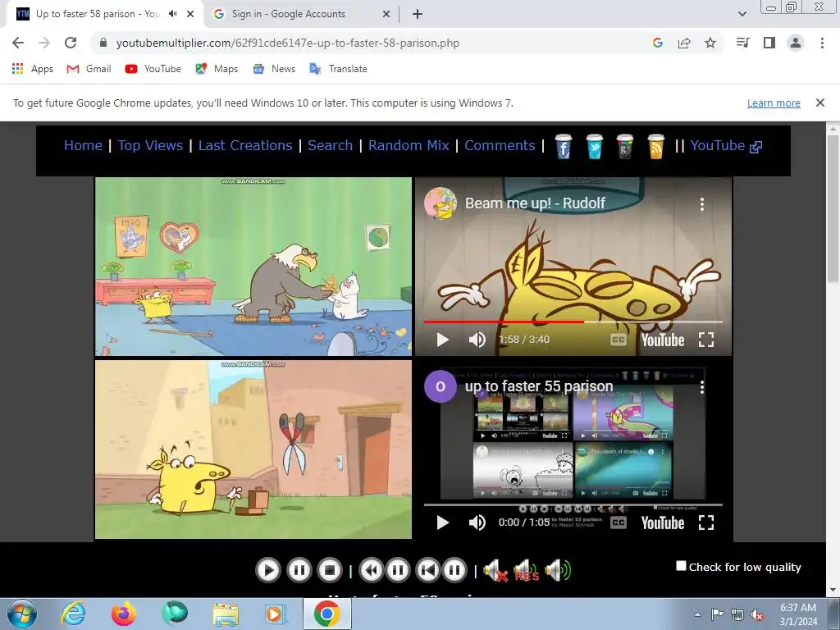Click the global stop button
The image size is (840, 630).
pos(330,570)
